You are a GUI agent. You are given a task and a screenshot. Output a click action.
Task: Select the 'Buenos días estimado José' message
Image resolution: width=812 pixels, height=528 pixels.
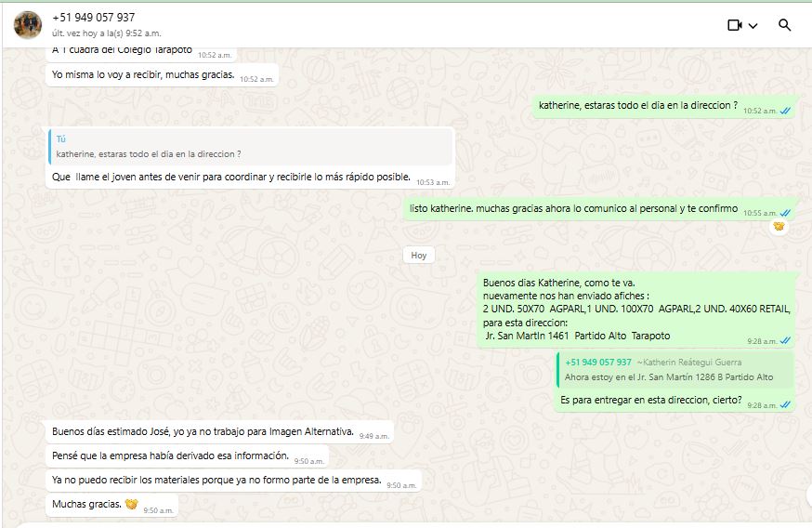203,431
